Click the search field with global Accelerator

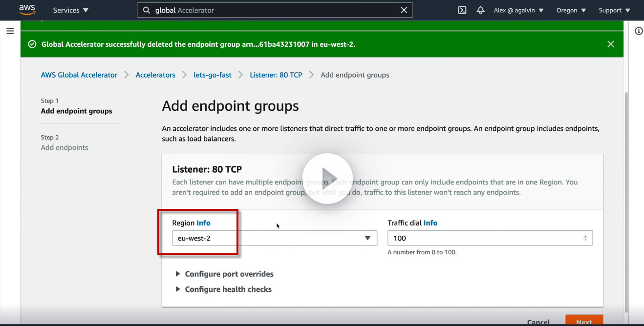point(275,10)
